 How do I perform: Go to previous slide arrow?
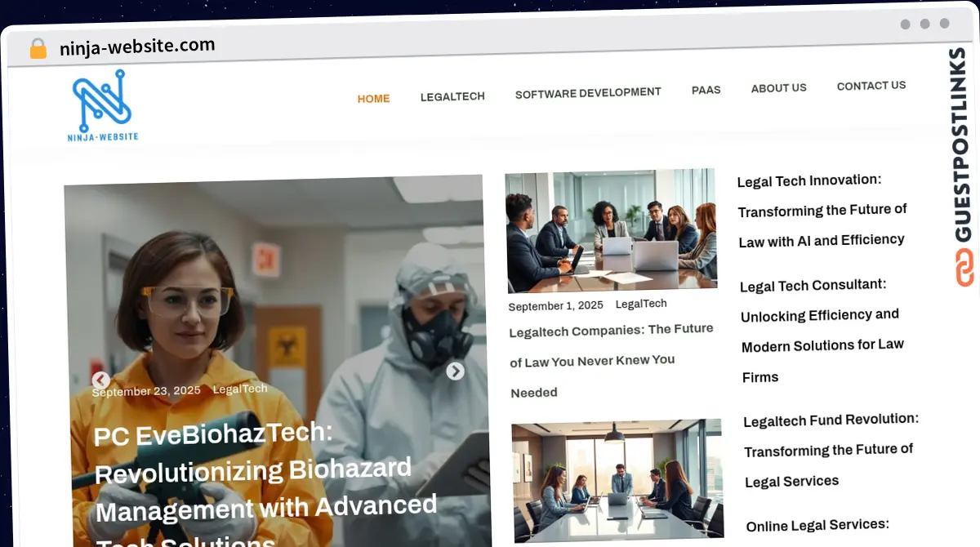(100, 380)
